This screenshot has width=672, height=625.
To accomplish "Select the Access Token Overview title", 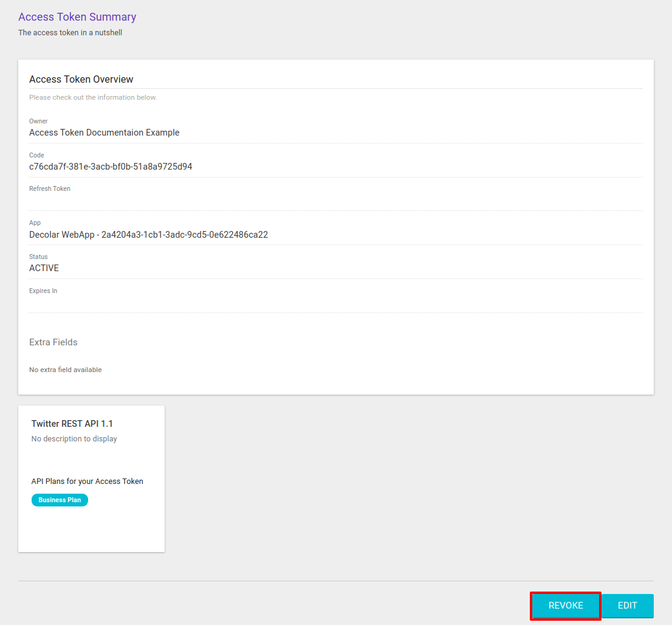I will (x=81, y=79).
